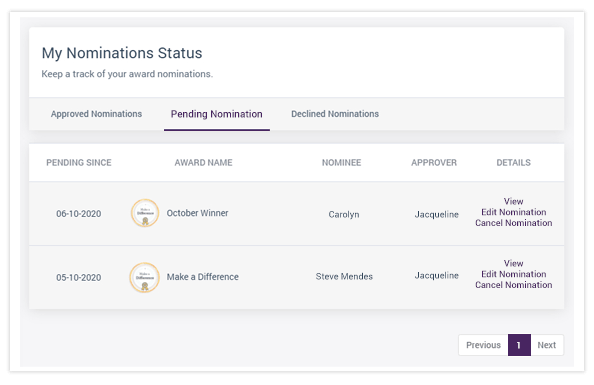Click the PENDING SINCE column header

(x=79, y=163)
